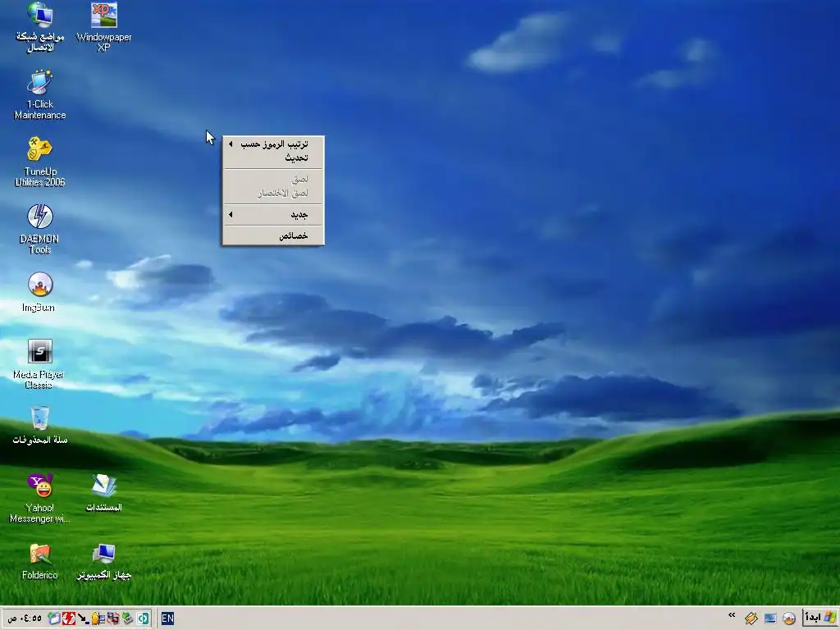The height and width of the screenshot is (630, 840).
Task: Select the Recycle Bin icon (سلة المحذوفات)
Action: click(x=40, y=427)
